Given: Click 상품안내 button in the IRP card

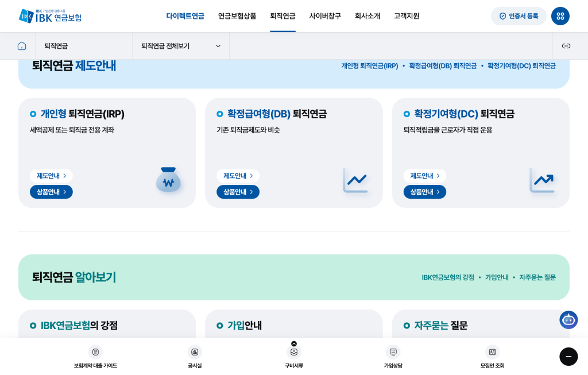Looking at the screenshot, I should [x=51, y=192].
